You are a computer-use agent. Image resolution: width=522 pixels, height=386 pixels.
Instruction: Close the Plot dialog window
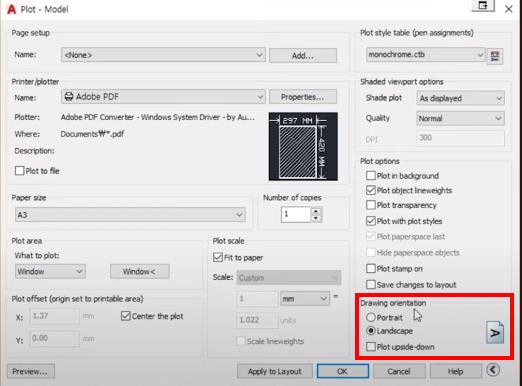pyautogui.click(x=509, y=9)
